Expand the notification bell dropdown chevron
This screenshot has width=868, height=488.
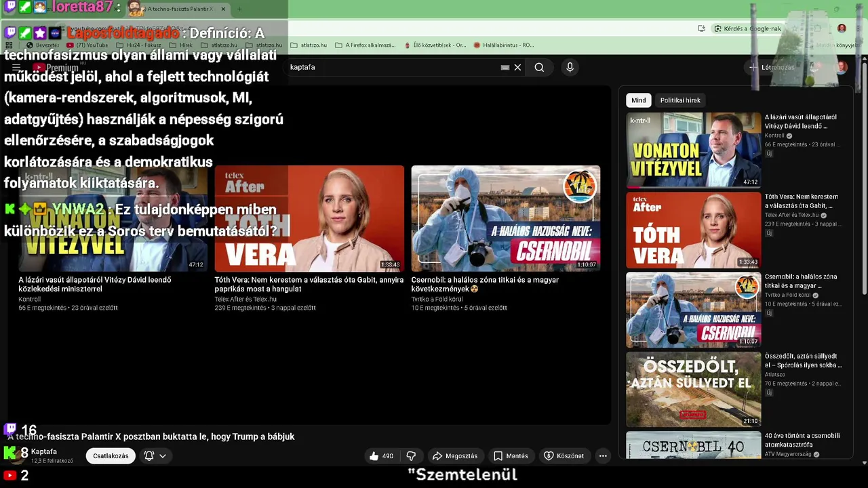[x=163, y=456]
